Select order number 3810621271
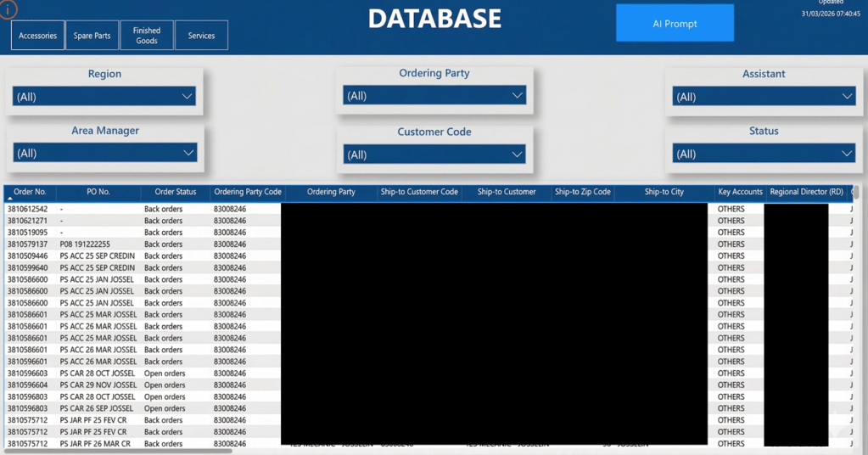868x455 pixels. [28, 221]
